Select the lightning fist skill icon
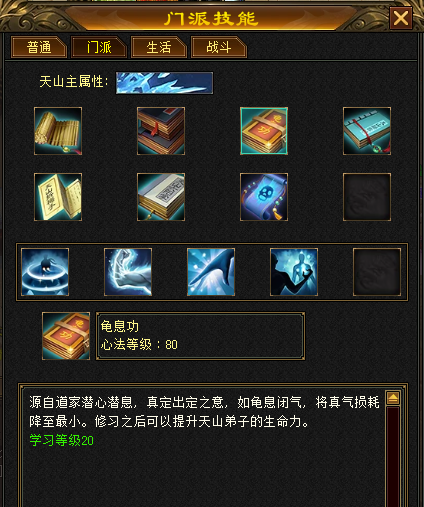The width and height of the screenshot is (424, 507). click(128, 272)
